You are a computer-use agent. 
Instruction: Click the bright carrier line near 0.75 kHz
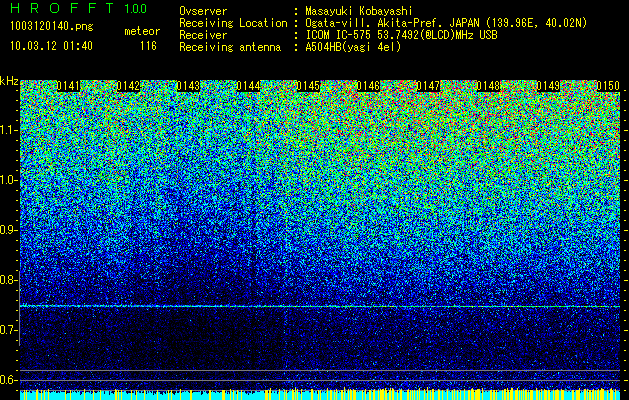[320, 307]
